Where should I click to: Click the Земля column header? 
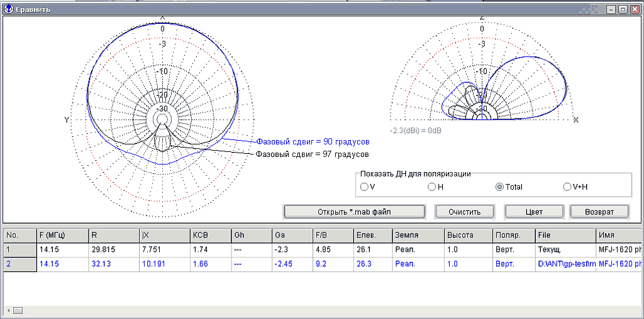click(416, 235)
